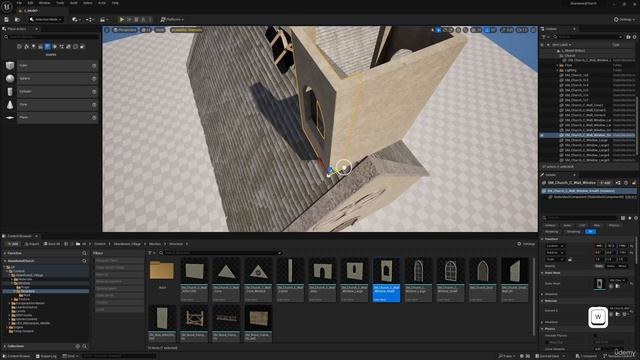
Task: Open the Content Drawer in status bar
Action: 16,356
